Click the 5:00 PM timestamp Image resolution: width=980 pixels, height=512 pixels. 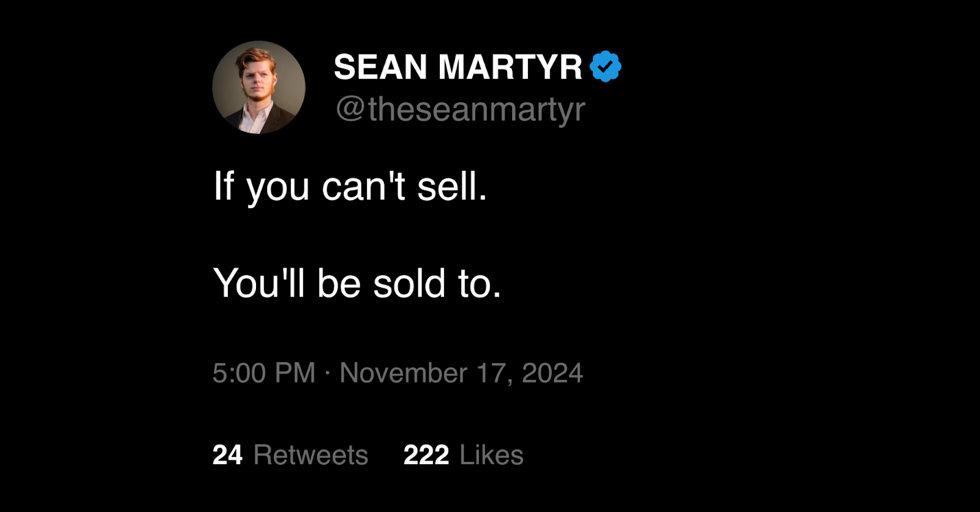[264, 373]
